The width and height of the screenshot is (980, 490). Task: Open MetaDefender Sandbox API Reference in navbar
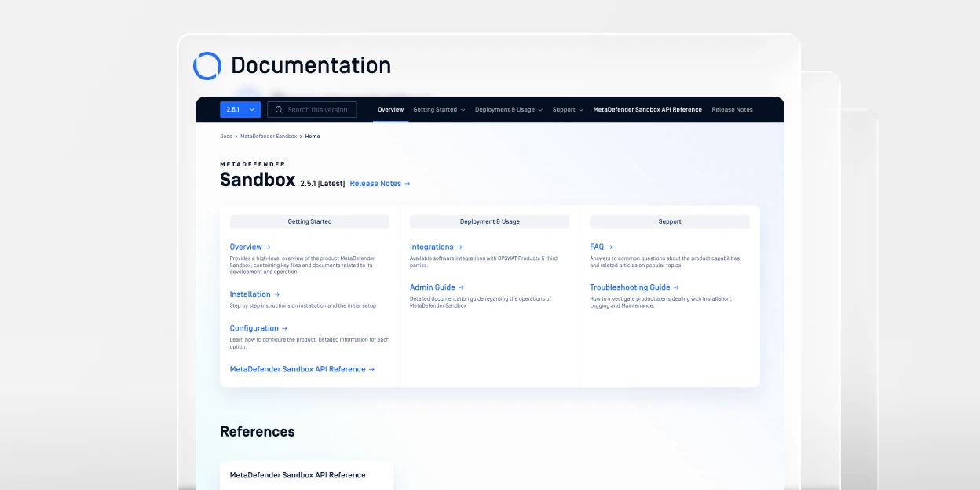pyautogui.click(x=647, y=110)
